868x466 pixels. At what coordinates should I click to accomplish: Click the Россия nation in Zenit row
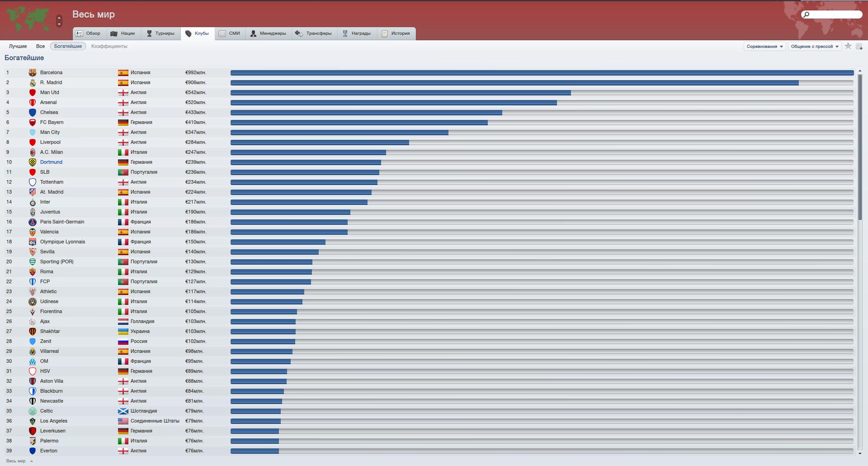point(139,341)
